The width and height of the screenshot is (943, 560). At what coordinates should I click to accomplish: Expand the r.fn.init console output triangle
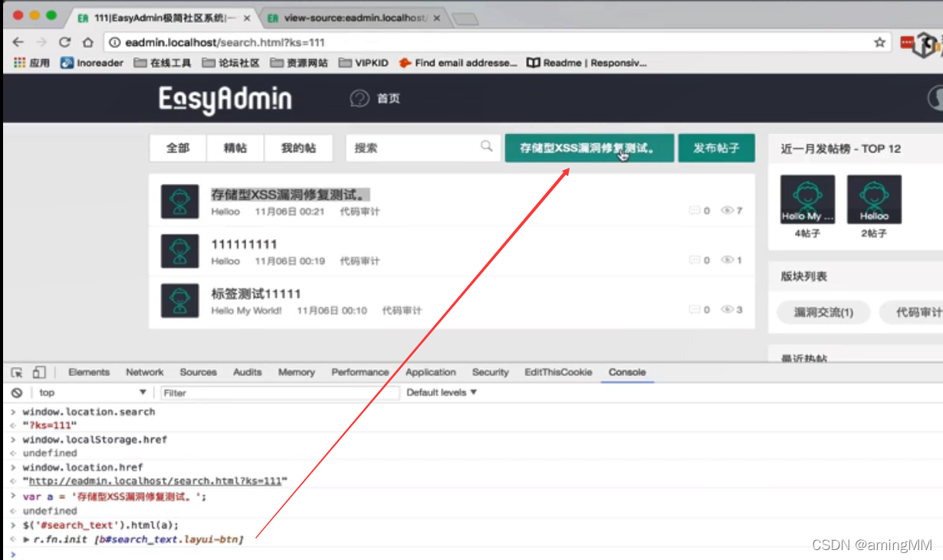pos(27,540)
